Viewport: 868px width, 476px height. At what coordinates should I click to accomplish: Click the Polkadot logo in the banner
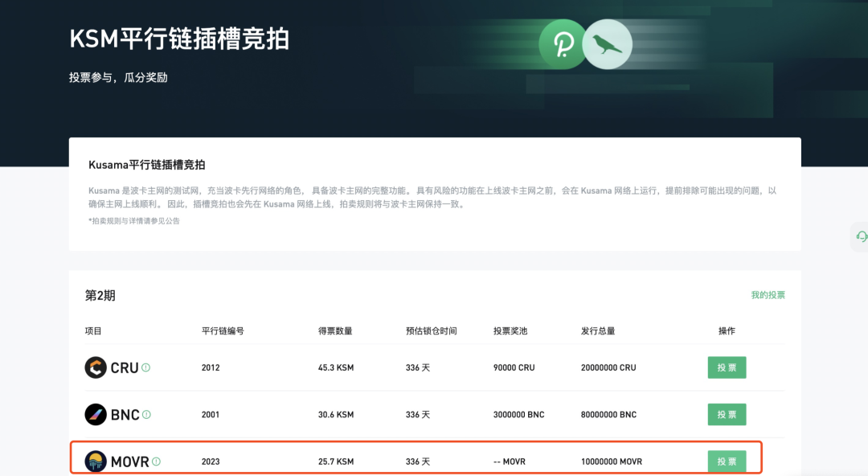tap(563, 44)
